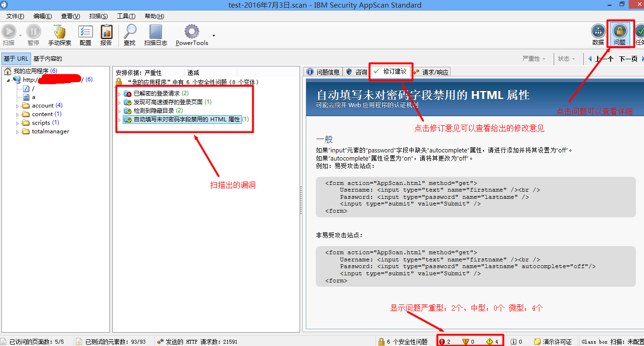This screenshot has width=644, height=346.
Task: Open the Scan button dropdown arrow
Action: [x=20, y=35]
